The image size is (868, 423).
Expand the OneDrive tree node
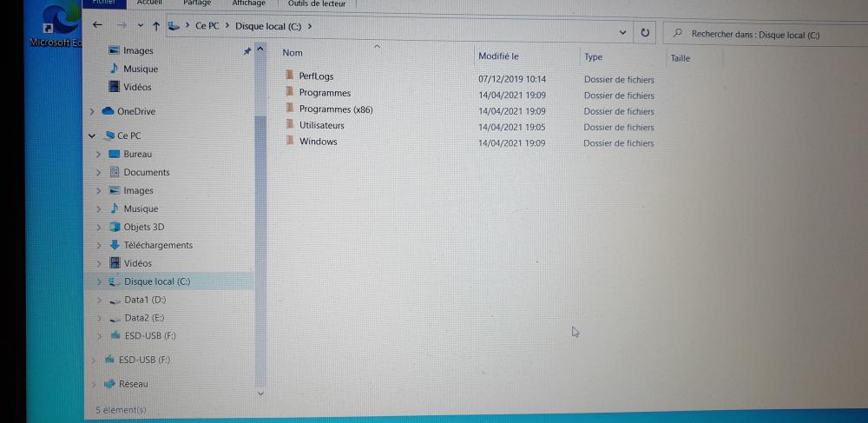click(x=92, y=111)
